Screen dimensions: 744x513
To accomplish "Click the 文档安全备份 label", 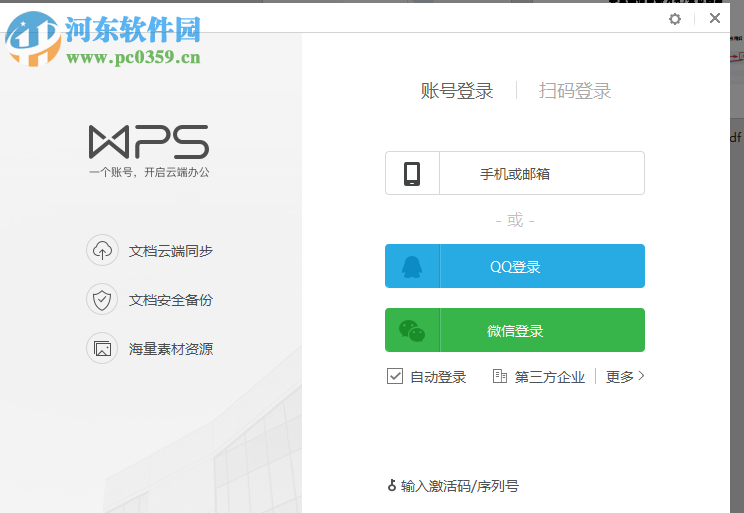I will pyautogui.click(x=171, y=300).
